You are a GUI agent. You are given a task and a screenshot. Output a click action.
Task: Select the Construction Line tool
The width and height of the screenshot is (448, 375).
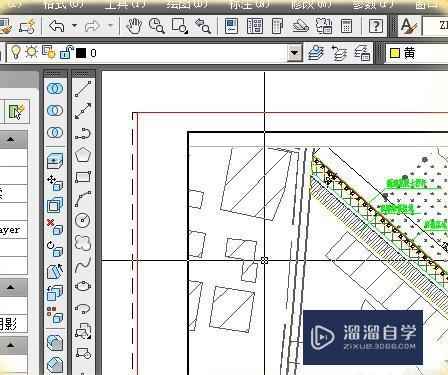(83, 111)
